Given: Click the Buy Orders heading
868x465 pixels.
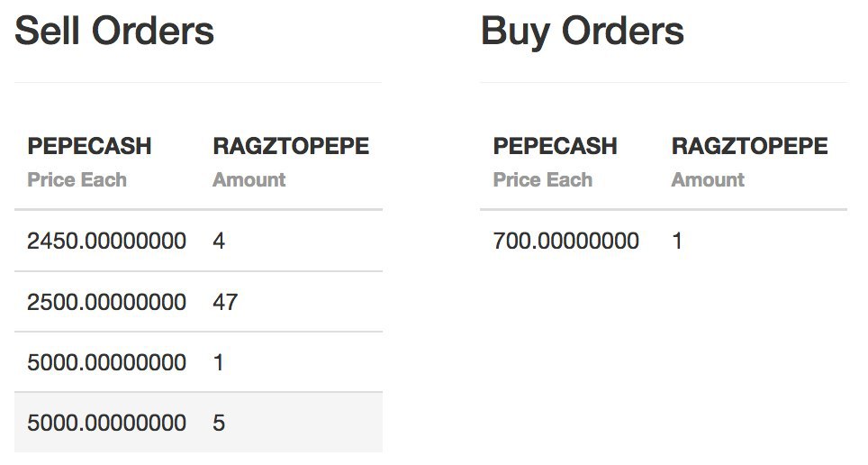Looking at the screenshot, I should [582, 32].
